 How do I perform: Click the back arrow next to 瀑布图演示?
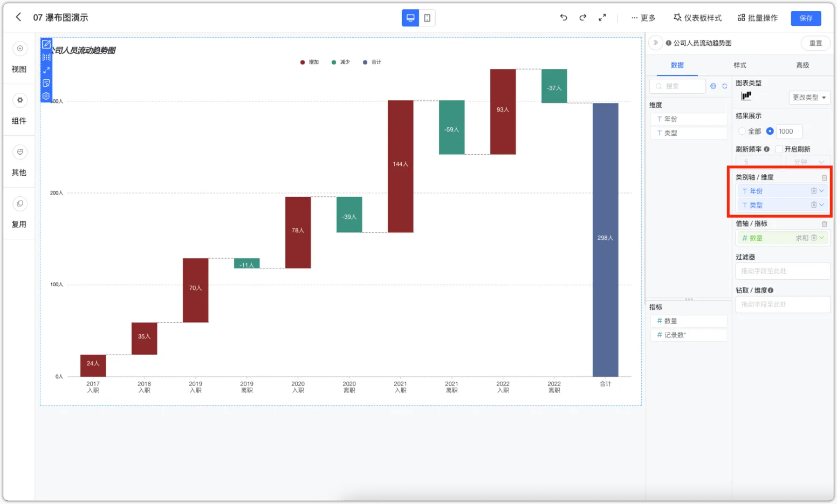tap(18, 17)
